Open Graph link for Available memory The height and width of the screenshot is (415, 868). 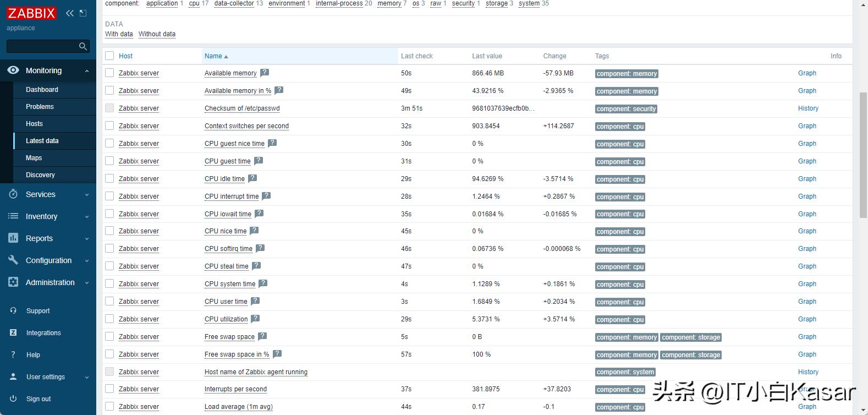[x=807, y=73]
